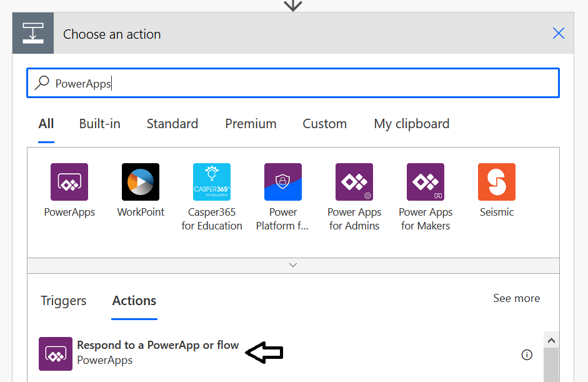Select the PowerApps connector icon
Image resolution: width=588 pixels, height=382 pixels.
point(69,182)
